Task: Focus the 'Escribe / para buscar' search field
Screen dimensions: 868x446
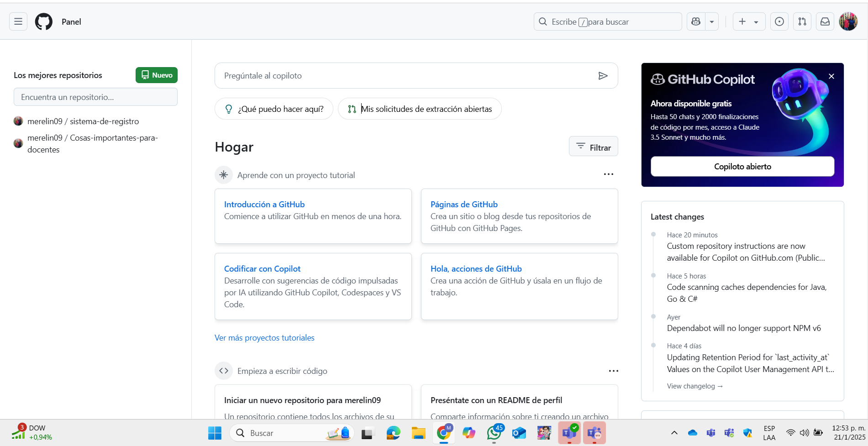Action: tap(608, 21)
